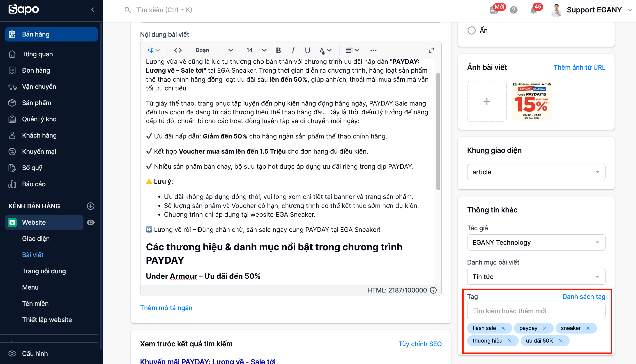Remove the flash sale tag
The width and height of the screenshot is (636, 364).
coord(503,328)
